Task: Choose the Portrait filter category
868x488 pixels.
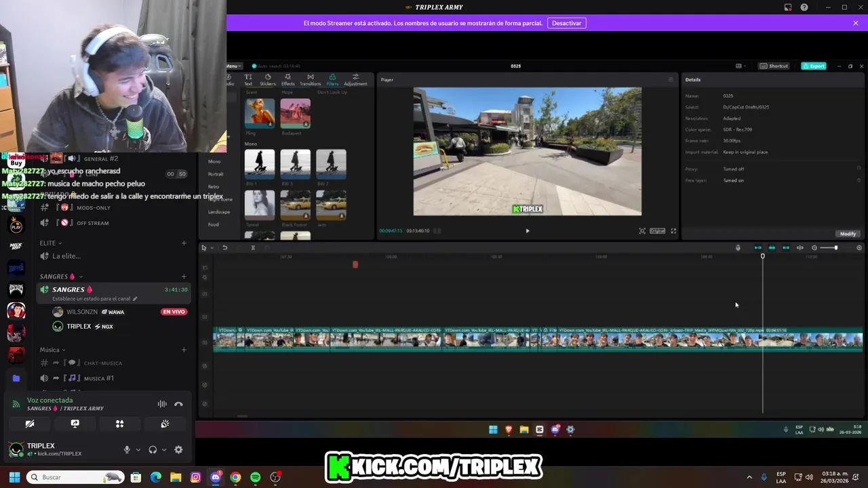Action: (x=216, y=174)
